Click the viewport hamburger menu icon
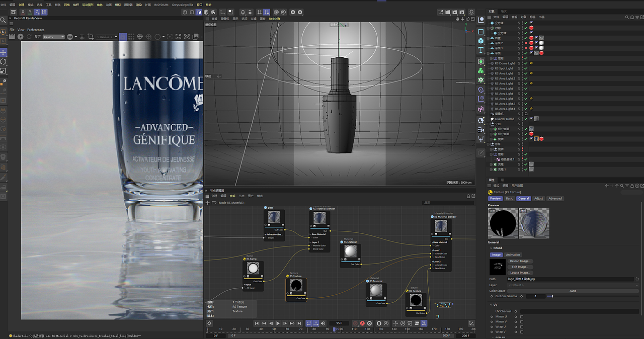The height and width of the screenshot is (339, 644). [x=207, y=19]
